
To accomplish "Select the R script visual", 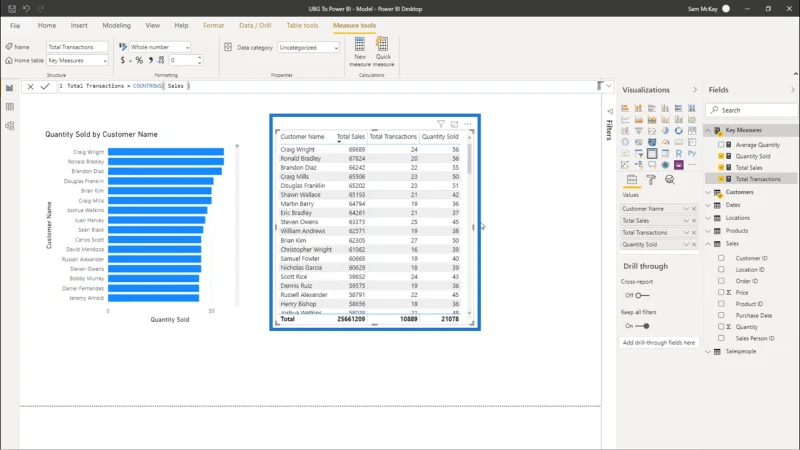I will [679, 153].
